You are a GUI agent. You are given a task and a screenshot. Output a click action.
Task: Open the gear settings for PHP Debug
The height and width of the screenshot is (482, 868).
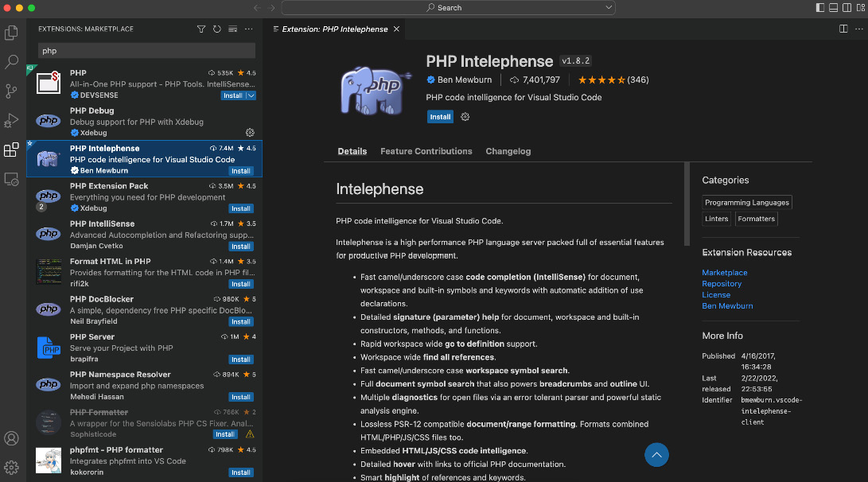click(x=250, y=132)
